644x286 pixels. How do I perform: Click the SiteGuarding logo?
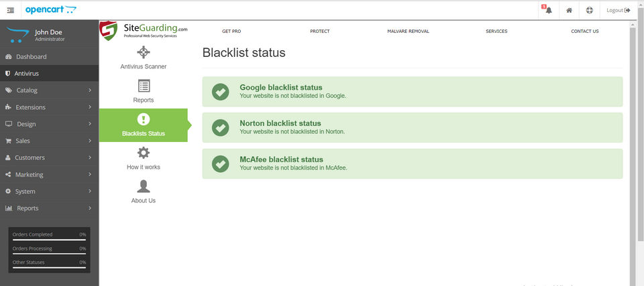pos(144,30)
